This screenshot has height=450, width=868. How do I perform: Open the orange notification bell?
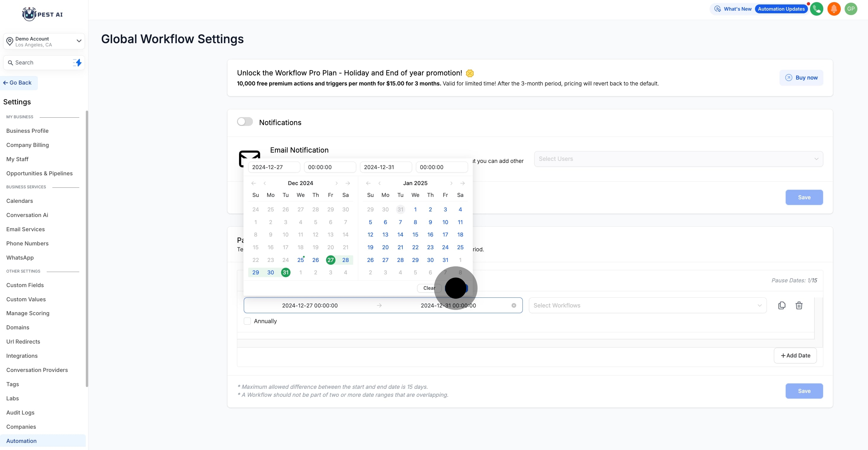(834, 9)
